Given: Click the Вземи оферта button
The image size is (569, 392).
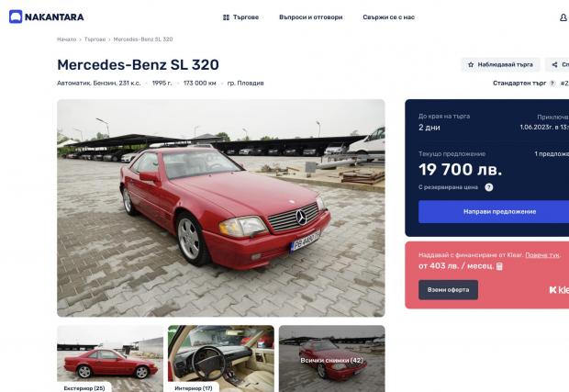Looking at the screenshot, I should coord(448,290).
